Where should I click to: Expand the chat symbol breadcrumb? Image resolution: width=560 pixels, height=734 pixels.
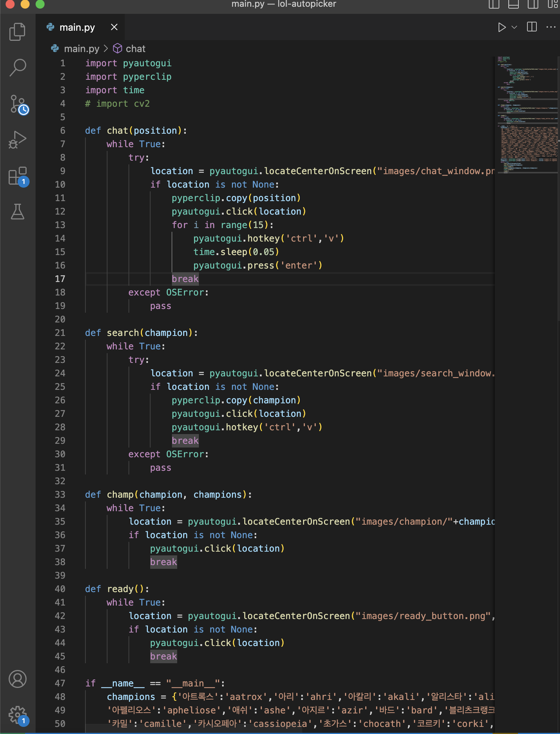pyautogui.click(x=135, y=49)
